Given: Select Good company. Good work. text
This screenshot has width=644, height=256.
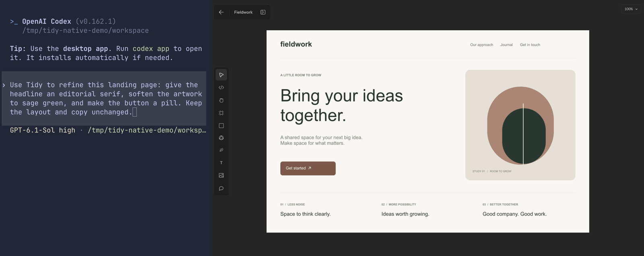Looking at the screenshot, I should [514, 214].
